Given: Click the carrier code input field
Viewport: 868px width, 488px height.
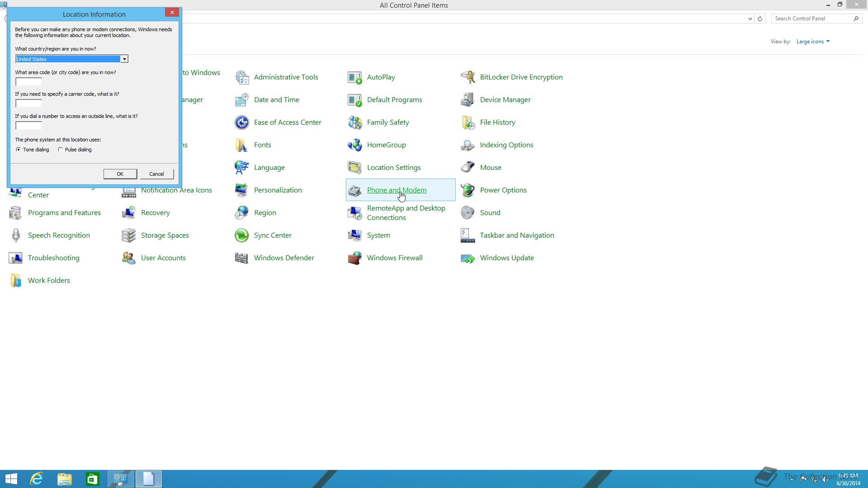Looking at the screenshot, I should point(28,103).
